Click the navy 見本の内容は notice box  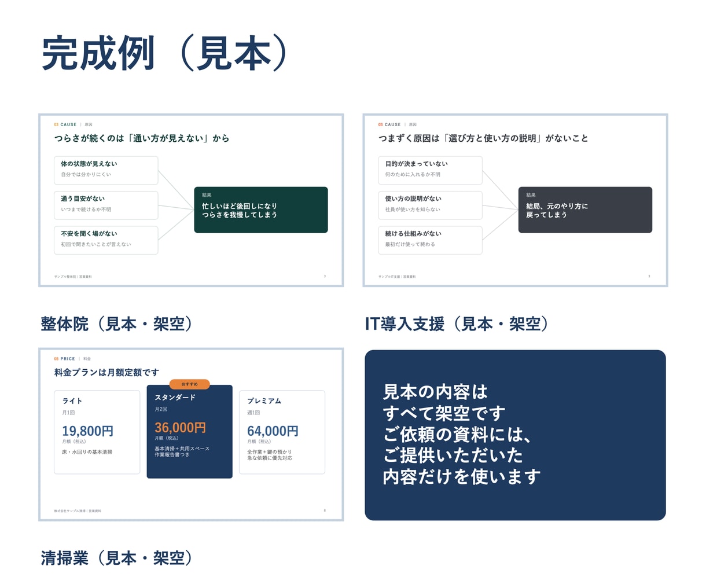515,435
